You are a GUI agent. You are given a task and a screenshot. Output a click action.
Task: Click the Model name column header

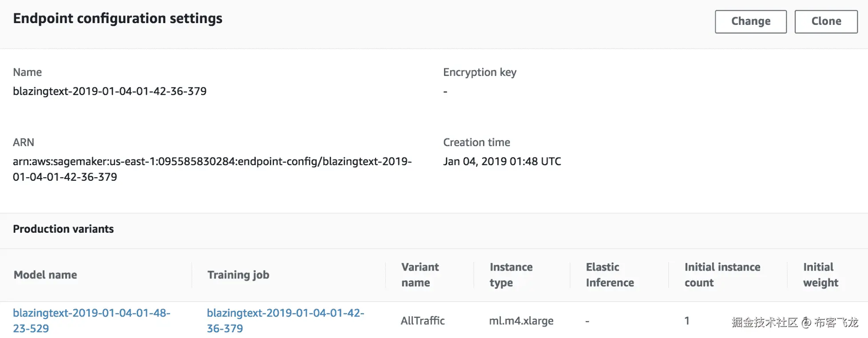45,275
